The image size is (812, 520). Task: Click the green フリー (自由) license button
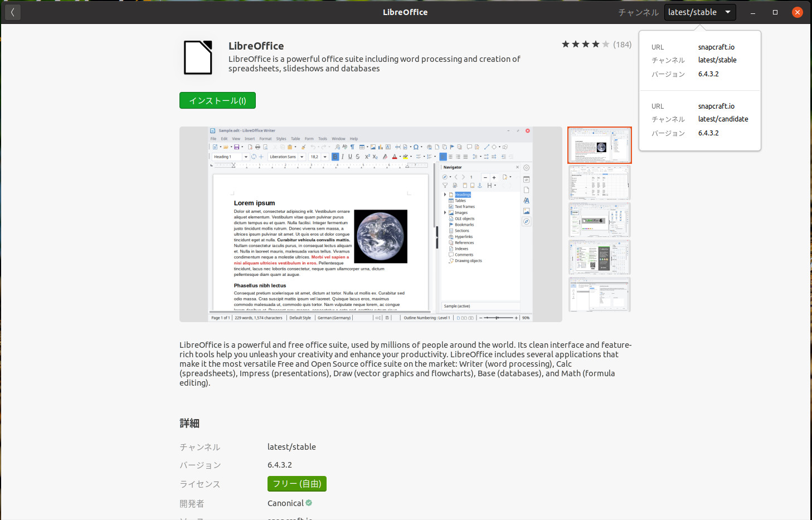(297, 484)
